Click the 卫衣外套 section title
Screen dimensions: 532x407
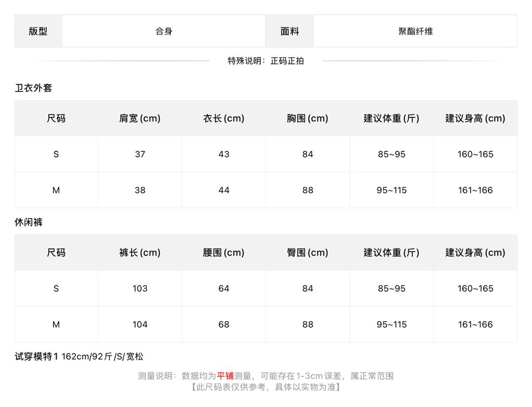click(x=33, y=88)
